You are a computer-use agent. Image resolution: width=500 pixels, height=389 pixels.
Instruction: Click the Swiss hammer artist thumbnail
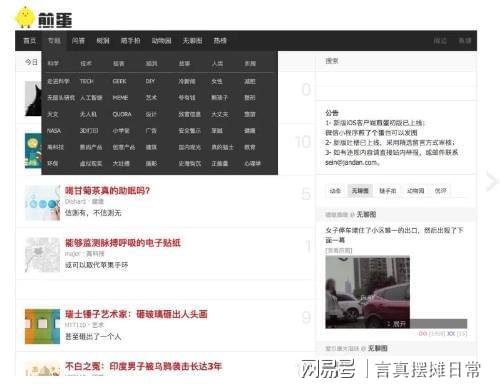[x=42, y=326]
